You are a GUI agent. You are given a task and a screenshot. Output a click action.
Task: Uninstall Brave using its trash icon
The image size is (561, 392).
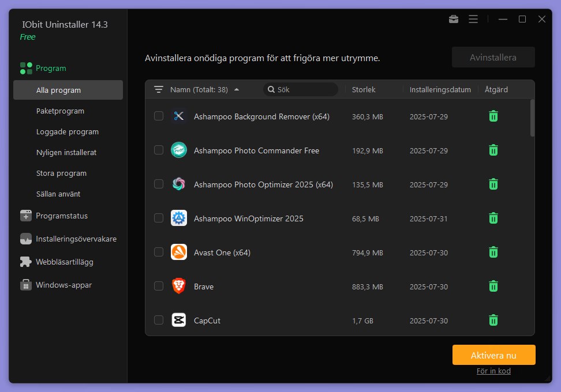pyautogui.click(x=493, y=286)
